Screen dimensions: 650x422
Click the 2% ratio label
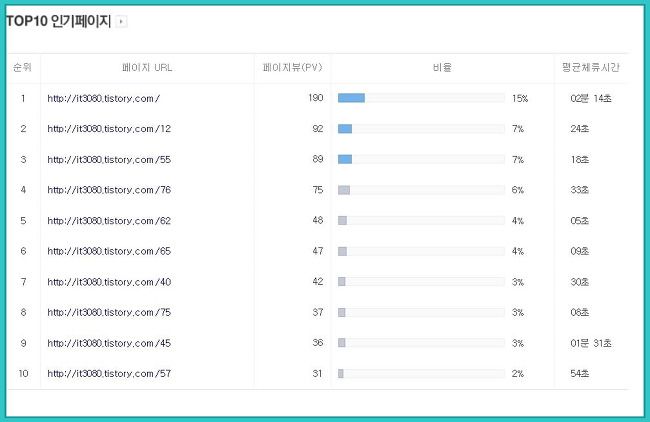[518, 374]
